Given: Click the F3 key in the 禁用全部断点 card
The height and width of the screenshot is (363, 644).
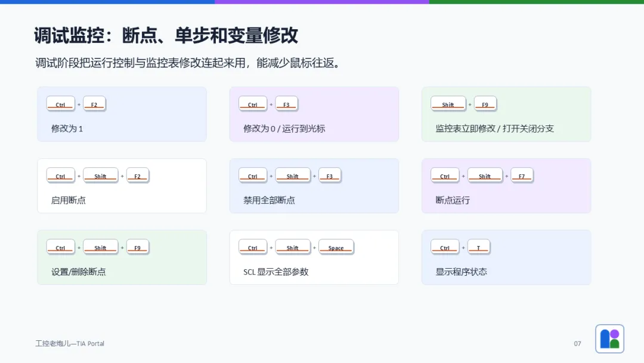Looking at the screenshot, I should click(330, 176).
